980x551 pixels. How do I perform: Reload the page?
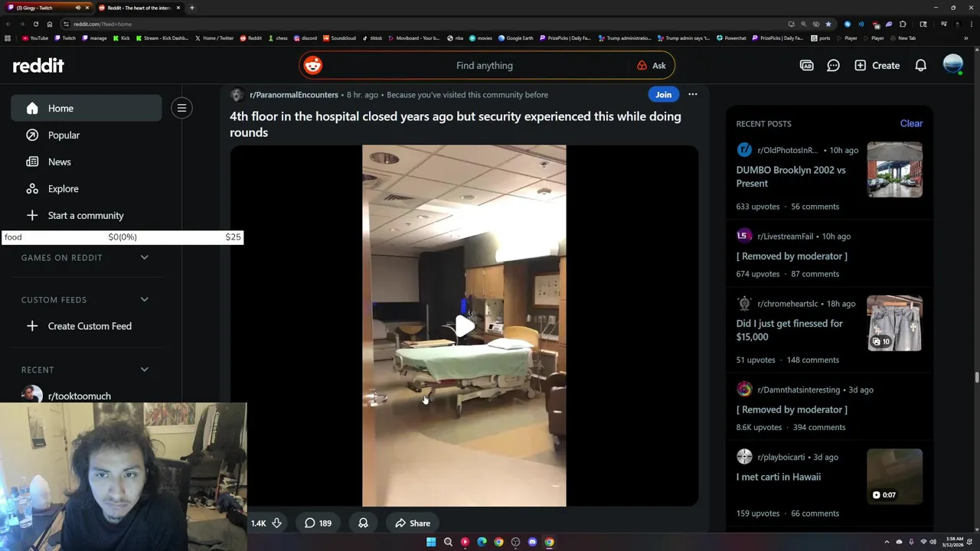[x=35, y=24]
